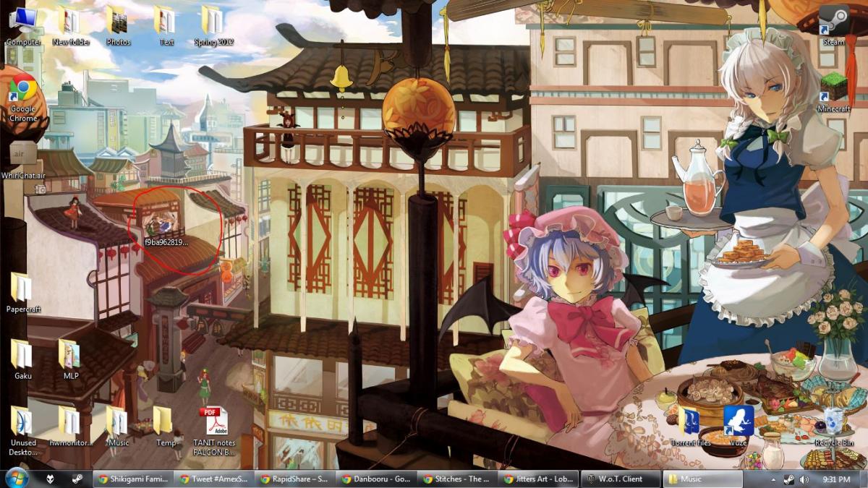Open the Music folder desktop icon

[118, 427]
